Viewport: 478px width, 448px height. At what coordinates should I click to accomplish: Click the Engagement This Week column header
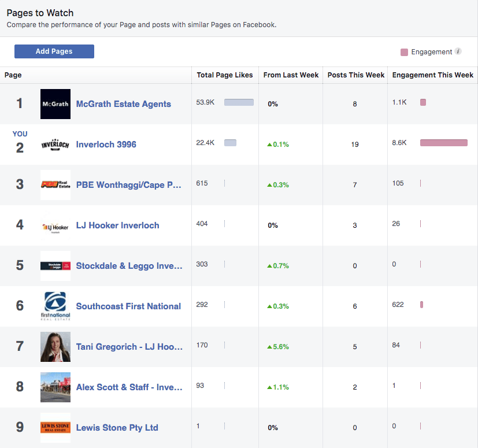click(x=432, y=75)
